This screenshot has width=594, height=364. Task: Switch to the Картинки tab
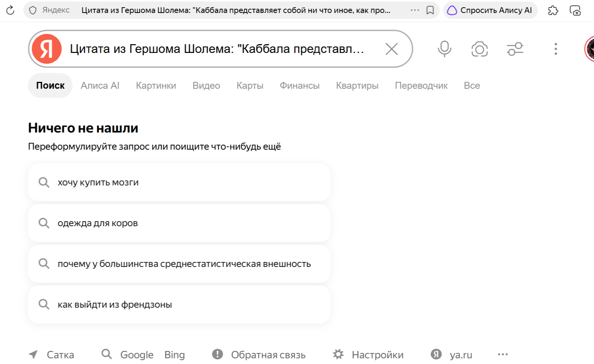click(156, 85)
